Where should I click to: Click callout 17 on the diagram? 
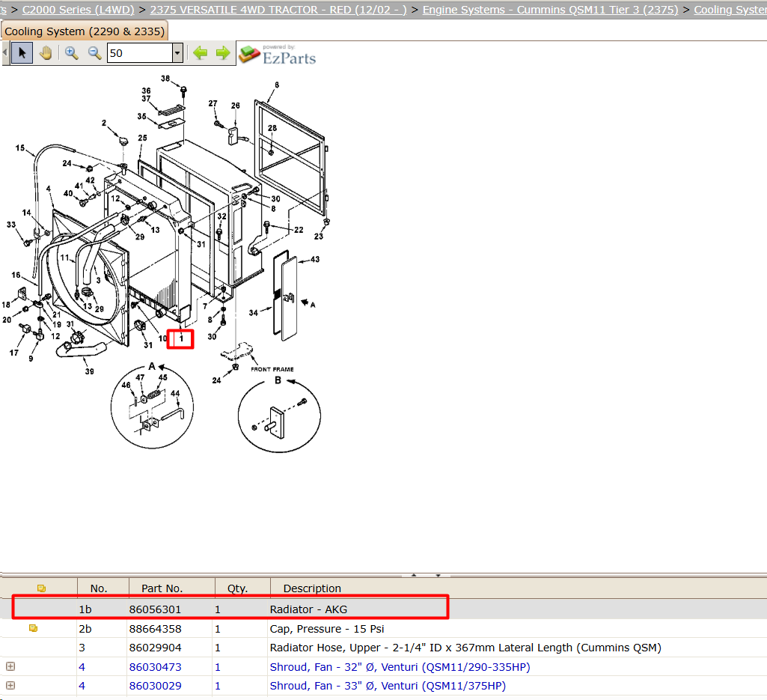[x=13, y=353]
